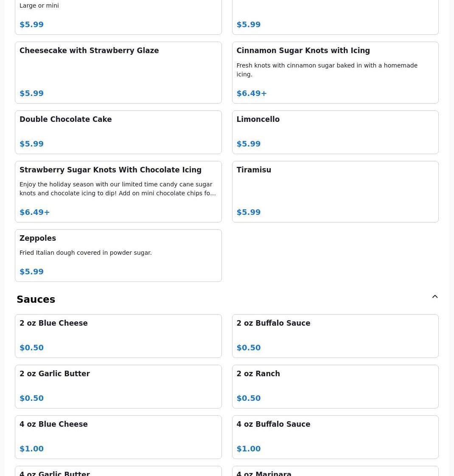Add 4 oz Blue Cheese sauce
The height and width of the screenshot is (476, 454).
coord(118,437)
